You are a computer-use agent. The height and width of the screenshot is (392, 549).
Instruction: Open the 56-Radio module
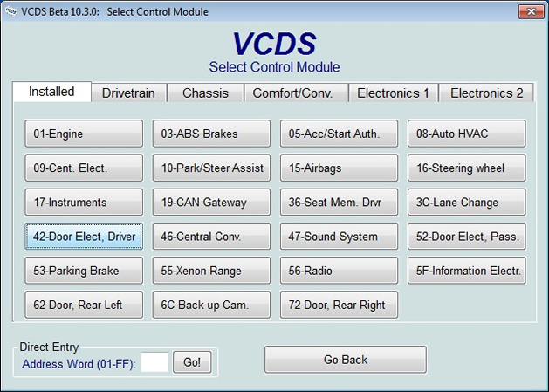pos(339,271)
